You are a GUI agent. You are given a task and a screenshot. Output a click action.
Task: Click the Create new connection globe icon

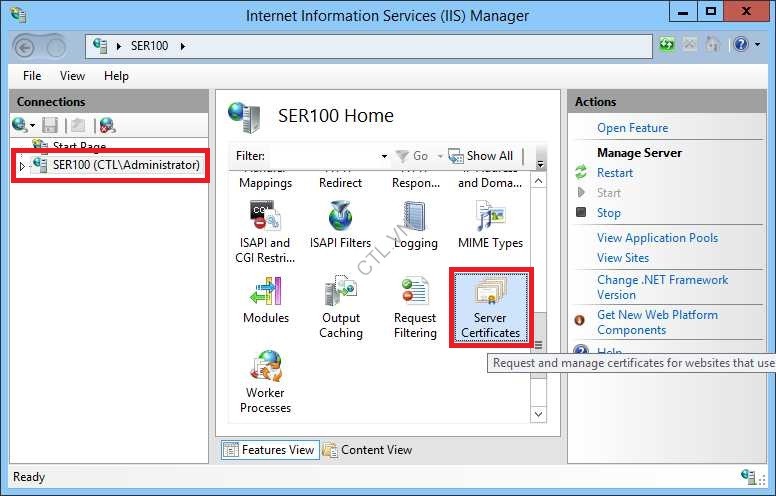coord(19,125)
